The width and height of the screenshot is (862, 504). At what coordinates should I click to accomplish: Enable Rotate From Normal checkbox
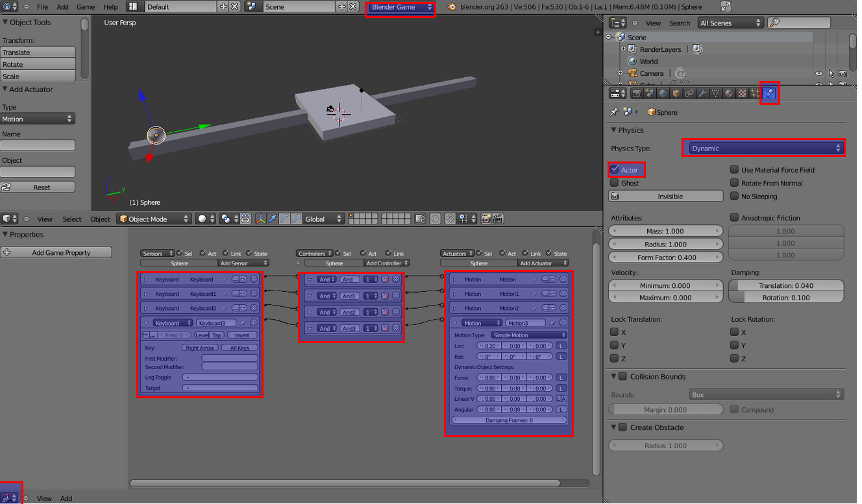point(735,183)
